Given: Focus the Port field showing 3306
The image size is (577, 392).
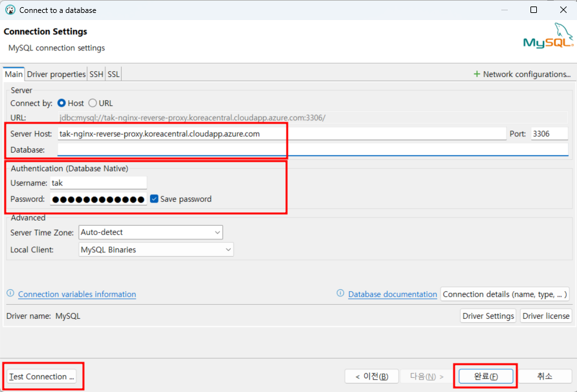Looking at the screenshot, I should tap(549, 134).
